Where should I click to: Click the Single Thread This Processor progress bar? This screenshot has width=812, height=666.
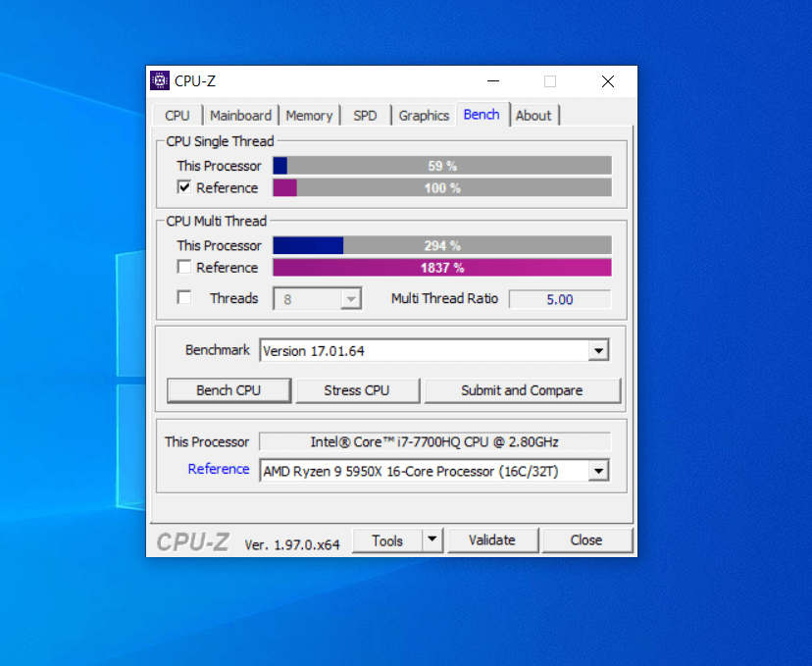tap(441, 166)
